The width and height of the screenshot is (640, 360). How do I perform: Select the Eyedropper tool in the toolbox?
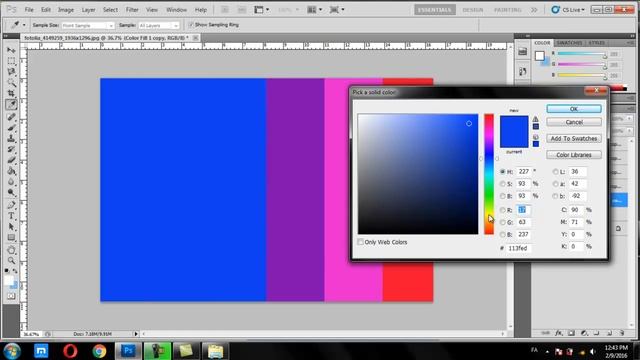coord(11,104)
